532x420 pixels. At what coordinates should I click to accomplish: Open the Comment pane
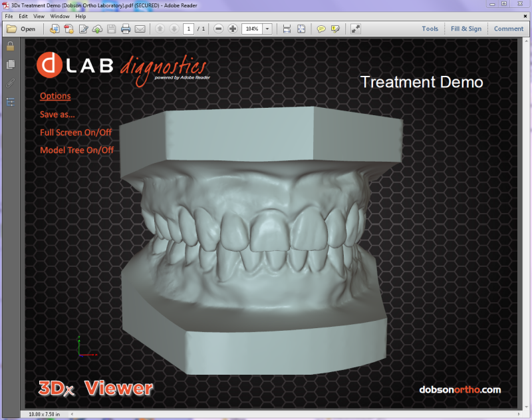tap(509, 29)
